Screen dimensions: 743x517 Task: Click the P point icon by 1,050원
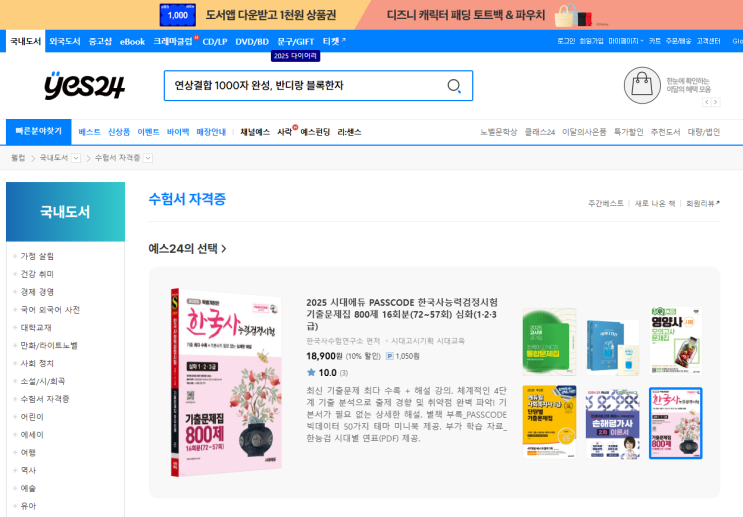click(x=390, y=356)
